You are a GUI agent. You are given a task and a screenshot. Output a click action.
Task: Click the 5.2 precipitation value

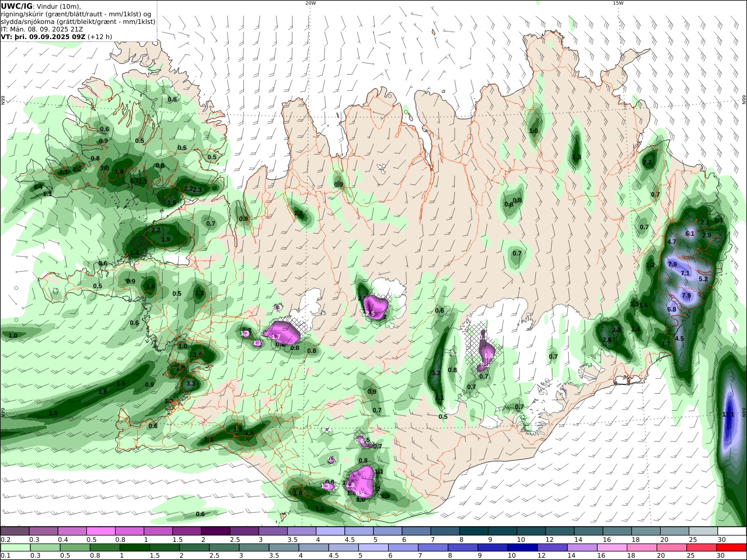pos(703,279)
